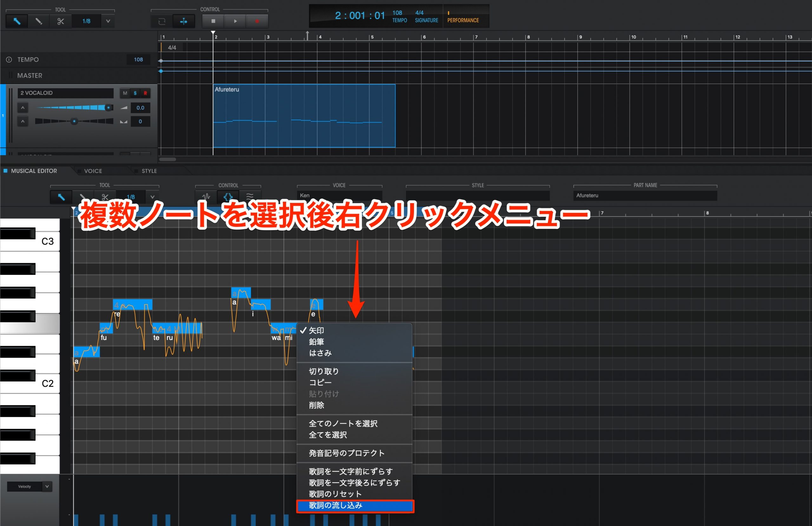Choose 削除 in context menu
Viewport: 812px width, 526px height.
pos(355,405)
